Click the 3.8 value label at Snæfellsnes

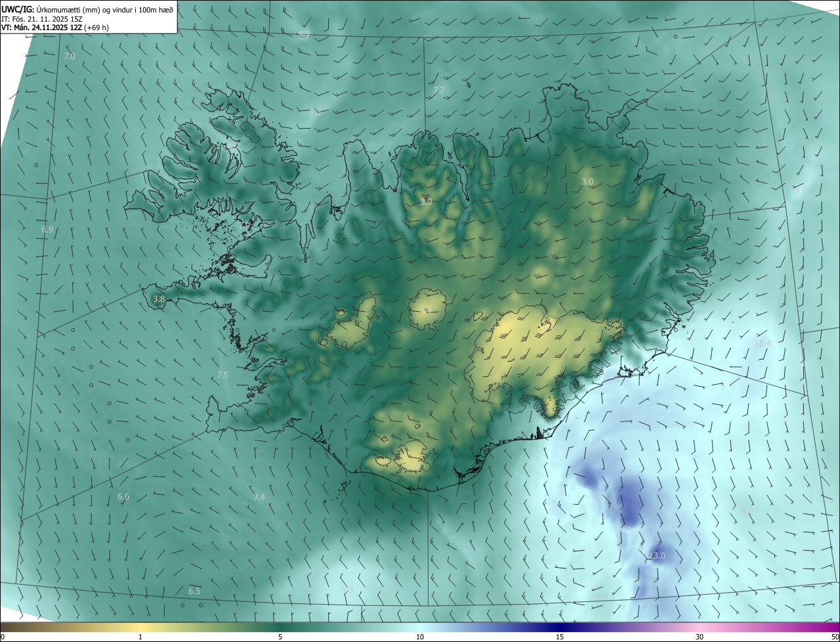pyautogui.click(x=159, y=299)
